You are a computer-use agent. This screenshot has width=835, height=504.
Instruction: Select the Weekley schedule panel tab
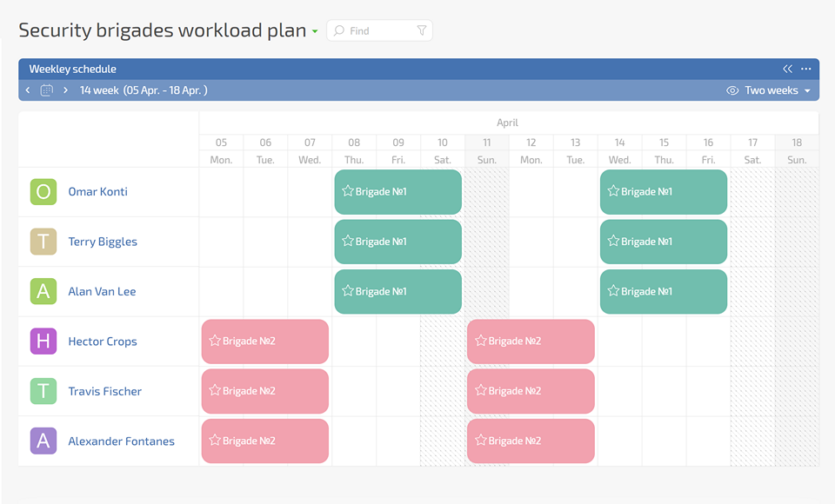[x=72, y=70]
